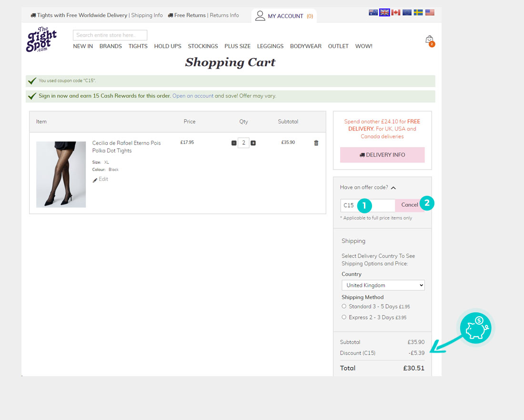Image resolution: width=524 pixels, height=420 pixels.
Task: Open the PLUS SIZE menu
Action: 238,46
